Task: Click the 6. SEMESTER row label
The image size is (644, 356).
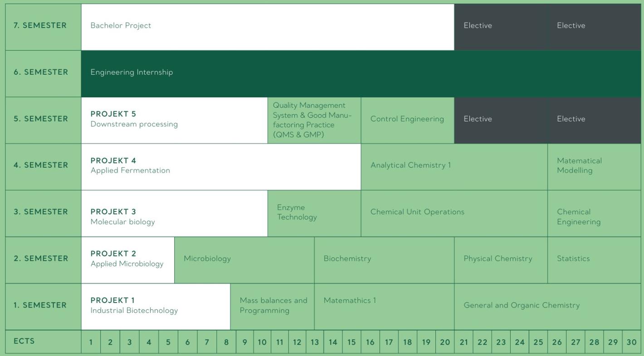Action: tap(43, 73)
